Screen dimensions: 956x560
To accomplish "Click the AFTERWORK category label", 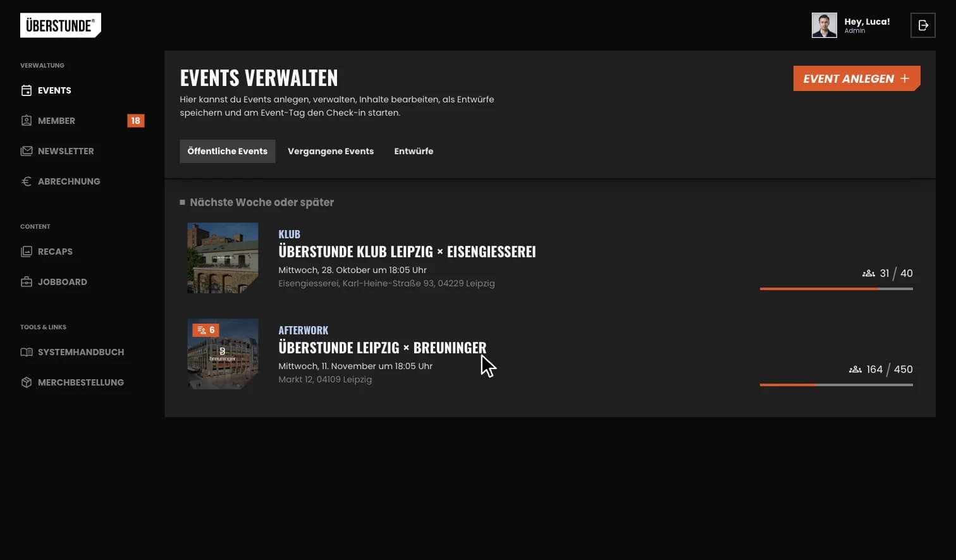I will tap(303, 330).
